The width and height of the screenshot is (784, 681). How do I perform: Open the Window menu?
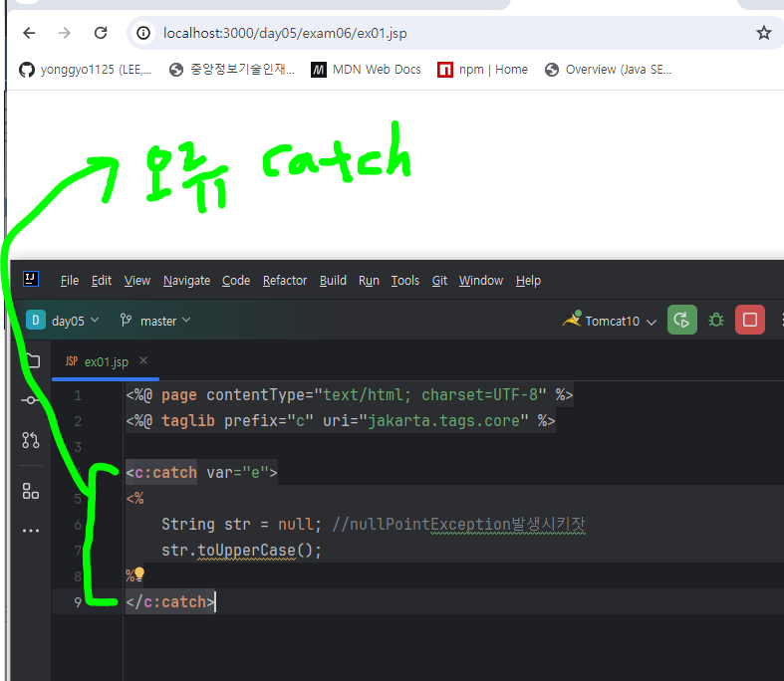tap(481, 281)
